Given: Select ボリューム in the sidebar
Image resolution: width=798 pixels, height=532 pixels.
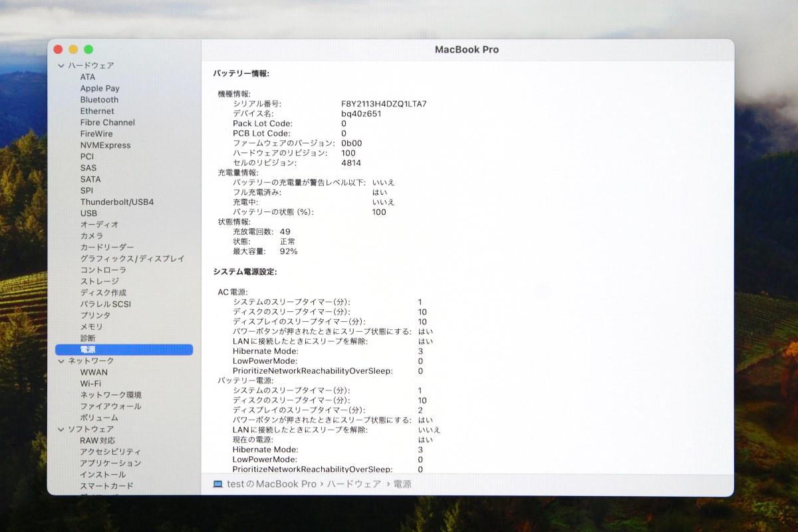Looking at the screenshot, I should [99, 418].
